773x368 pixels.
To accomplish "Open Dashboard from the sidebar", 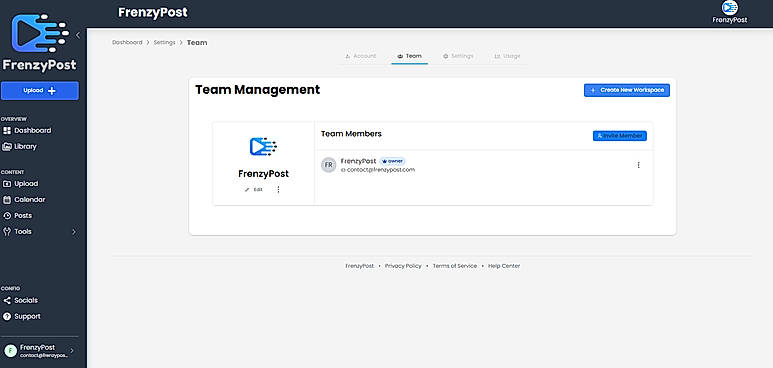I will point(33,131).
